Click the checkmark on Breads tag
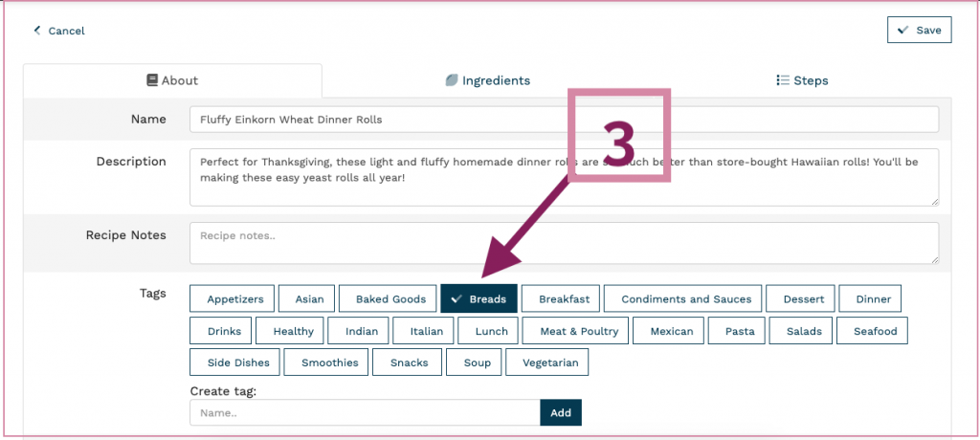980x440 pixels. (457, 298)
